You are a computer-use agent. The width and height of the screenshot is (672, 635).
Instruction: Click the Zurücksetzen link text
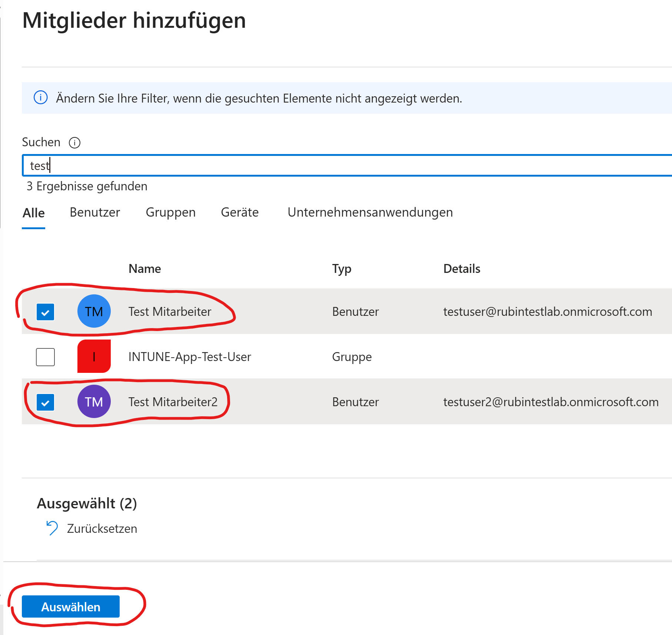click(x=102, y=528)
